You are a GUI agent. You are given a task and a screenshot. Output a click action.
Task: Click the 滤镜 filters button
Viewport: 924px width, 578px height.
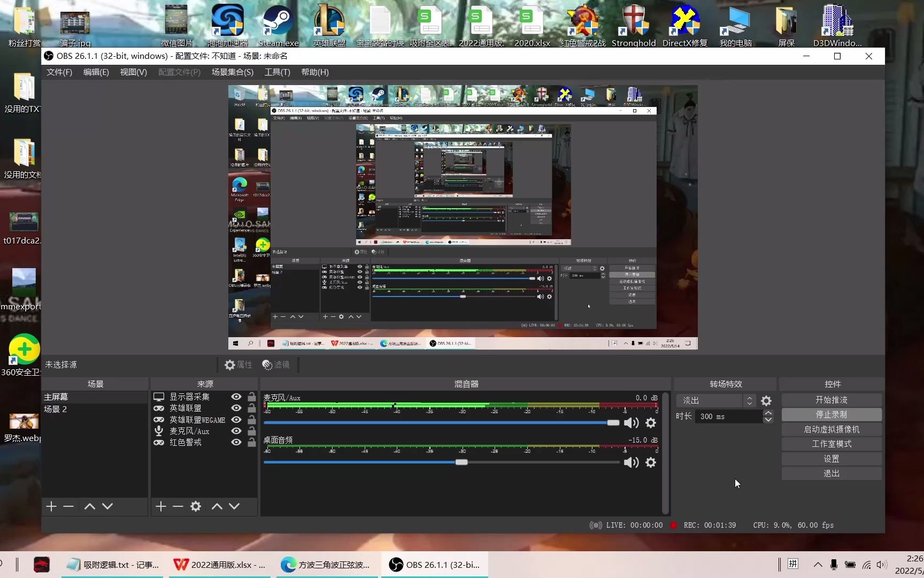pyautogui.click(x=276, y=365)
